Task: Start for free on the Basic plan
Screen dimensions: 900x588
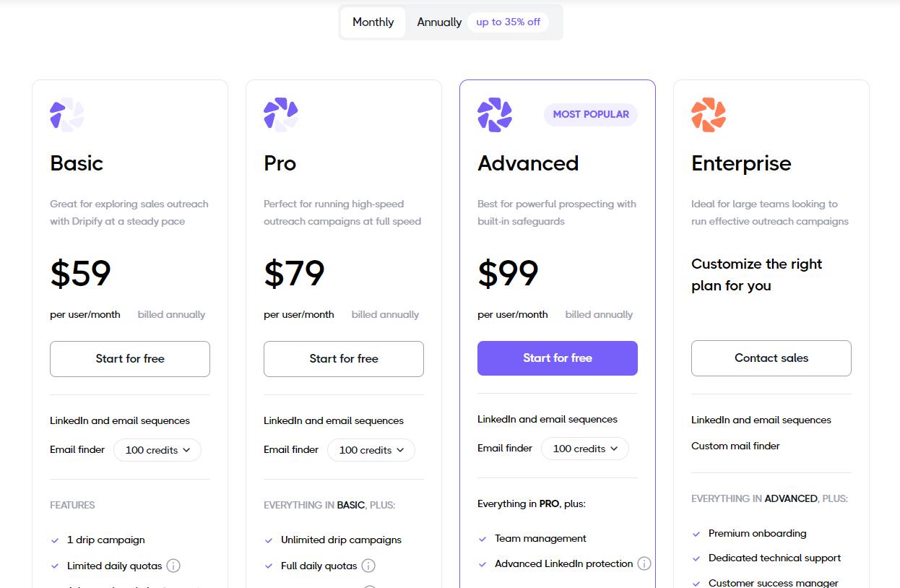Action: pos(129,358)
